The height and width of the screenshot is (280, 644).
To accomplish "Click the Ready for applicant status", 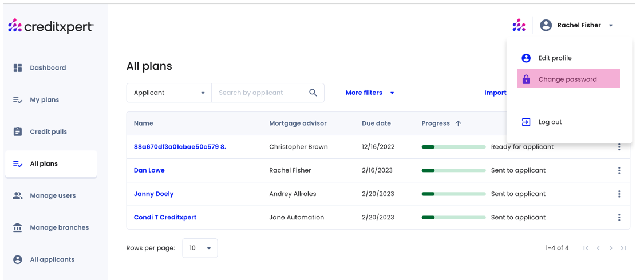I will [522, 147].
